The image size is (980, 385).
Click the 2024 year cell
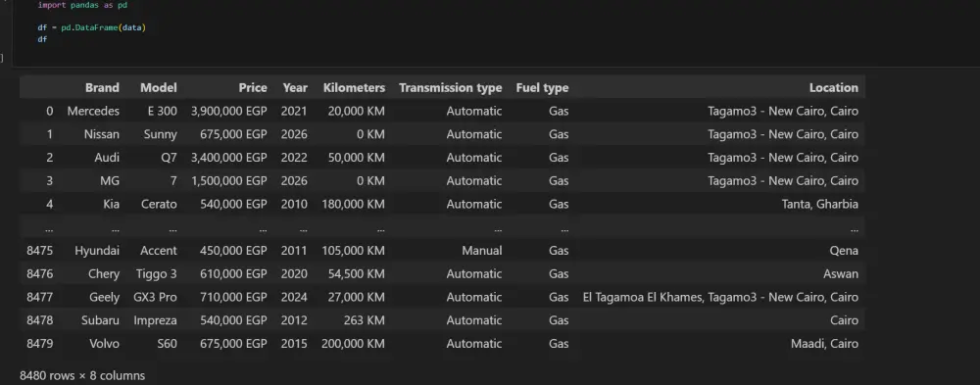click(x=294, y=297)
